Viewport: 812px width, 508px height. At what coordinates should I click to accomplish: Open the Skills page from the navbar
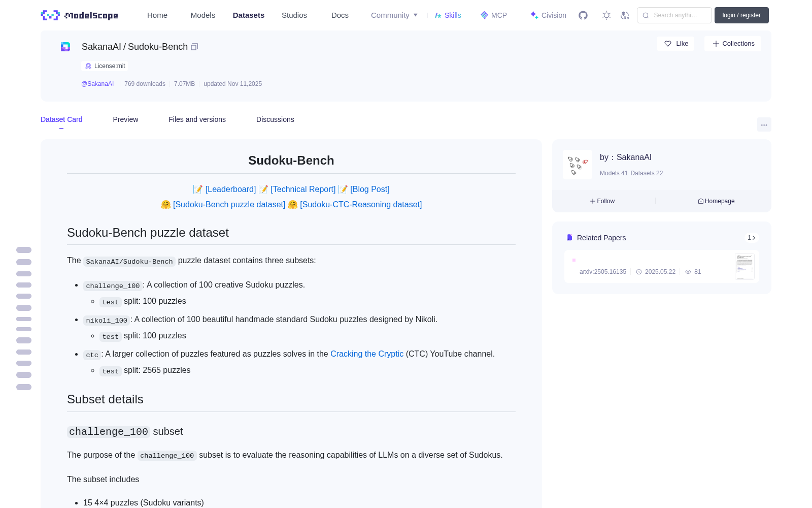coord(448,15)
